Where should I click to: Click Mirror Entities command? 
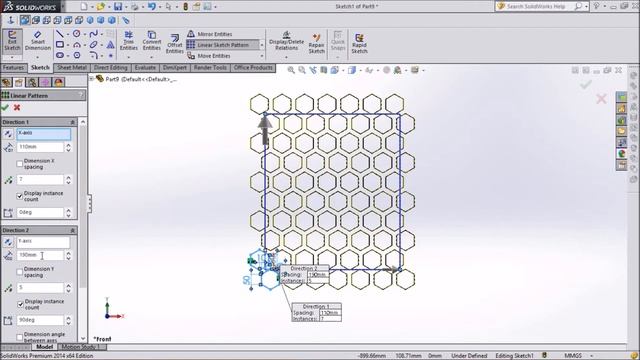210,34
